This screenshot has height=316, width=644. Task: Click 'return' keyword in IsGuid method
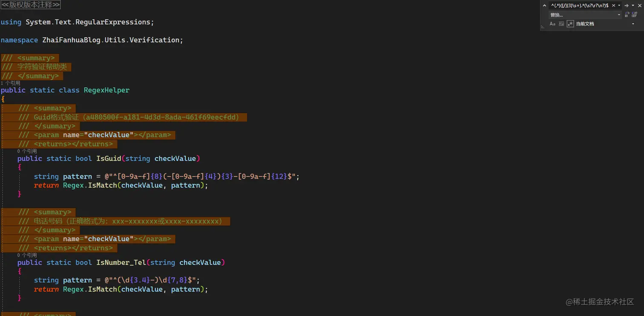tap(46, 185)
